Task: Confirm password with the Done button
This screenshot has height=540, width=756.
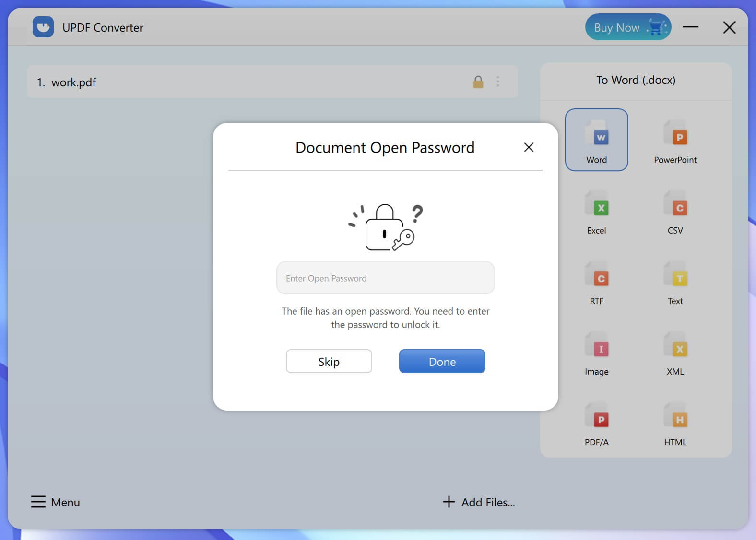Action: pyautogui.click(x=442, y=362)
